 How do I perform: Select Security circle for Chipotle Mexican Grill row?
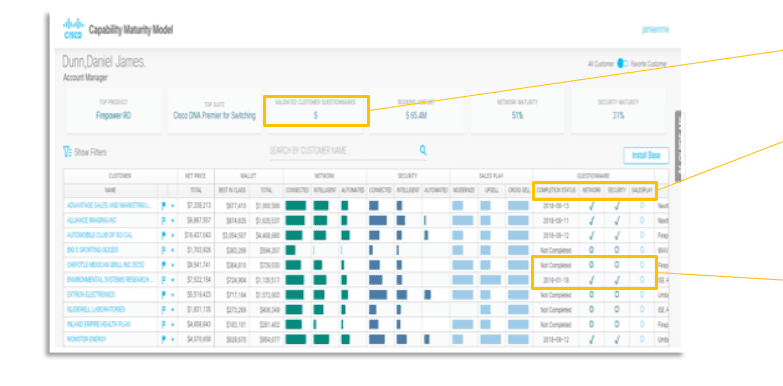pos(617,265)
